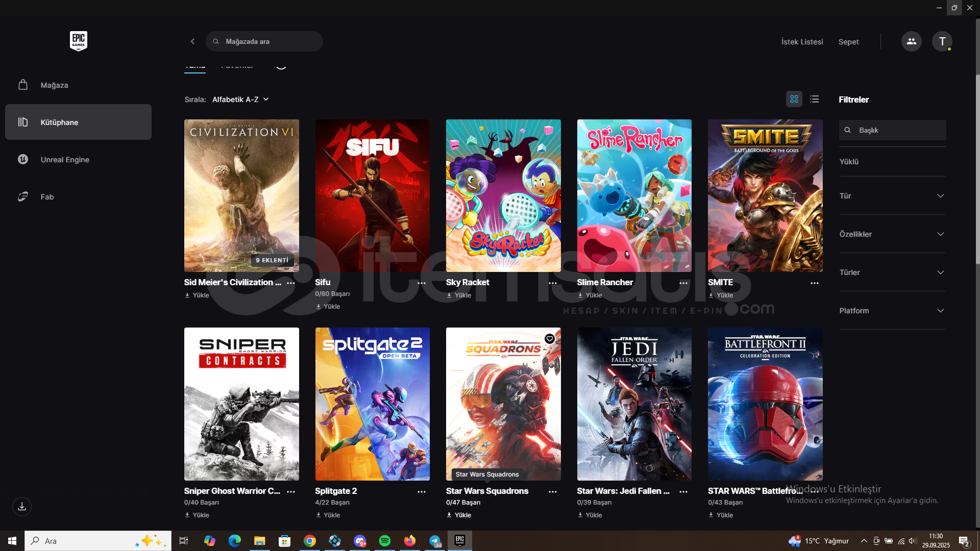The height and width of the screenshot is (551, 980).
Task: Open the Microsoft Store taskbar icon
Action: pos(285,541)
